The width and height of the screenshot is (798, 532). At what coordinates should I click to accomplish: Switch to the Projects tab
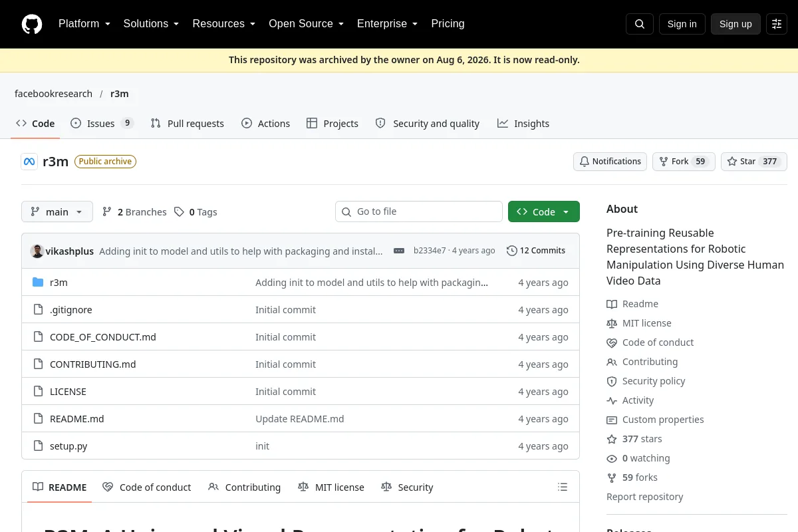coord(332,124)
